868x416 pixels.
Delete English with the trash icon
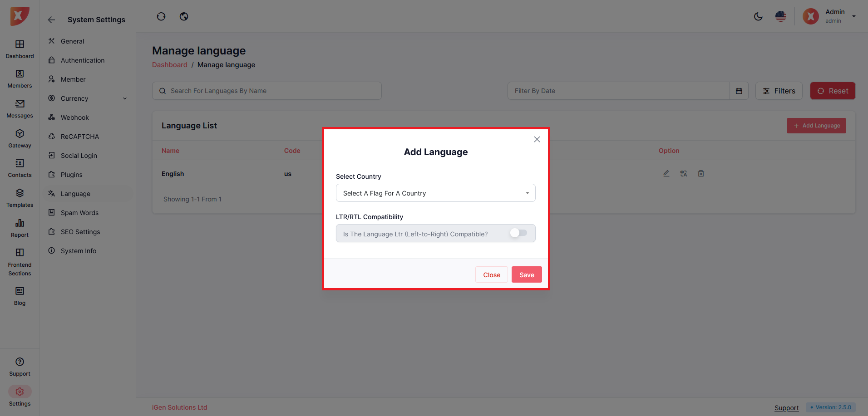[700, 174]
